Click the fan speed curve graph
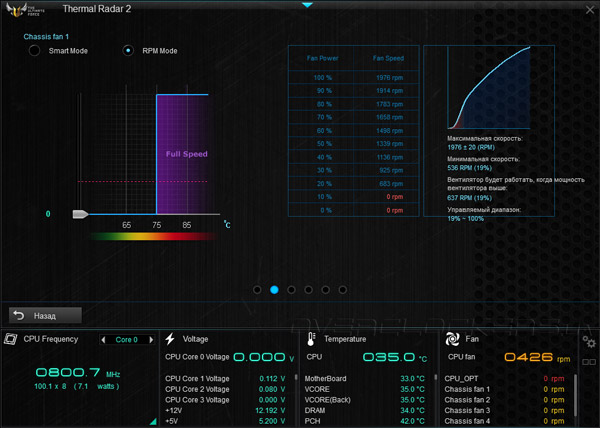Viewport: 600px width, 428px height. [x=489, y=88]
